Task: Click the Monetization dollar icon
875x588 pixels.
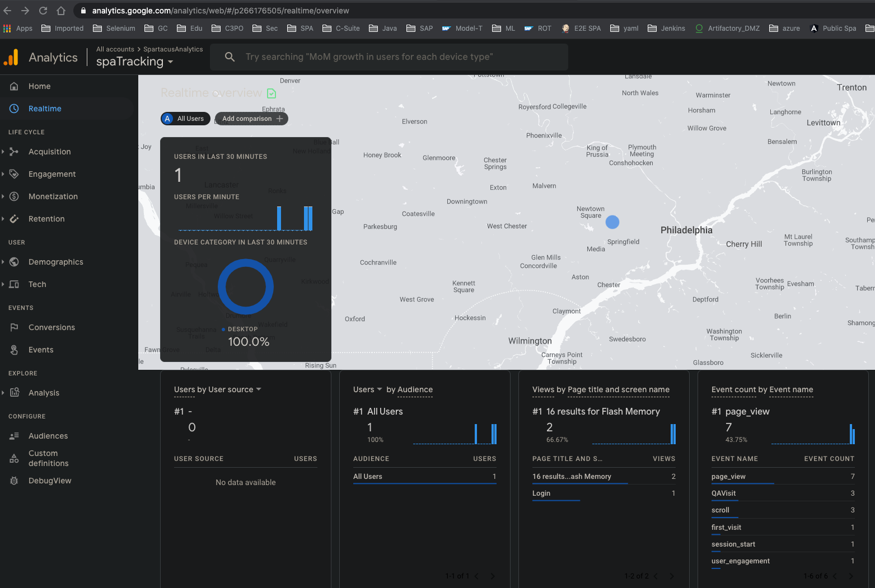Action: click(15, 196)
